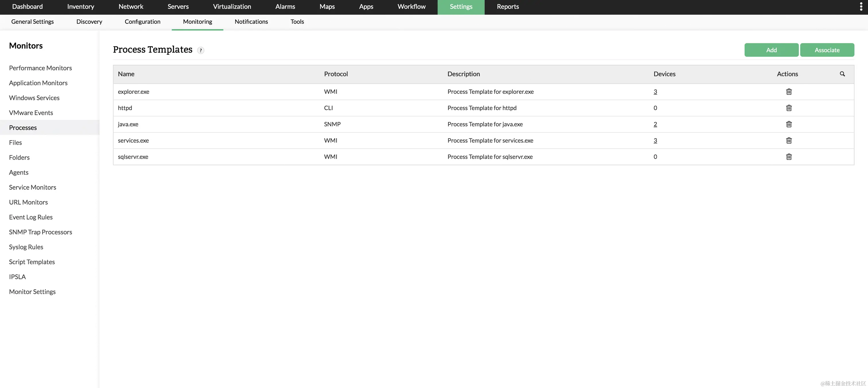This screenshot has height=388, width=868.
Task: Sort by the Description column header
Action: (x=463, y=74)
